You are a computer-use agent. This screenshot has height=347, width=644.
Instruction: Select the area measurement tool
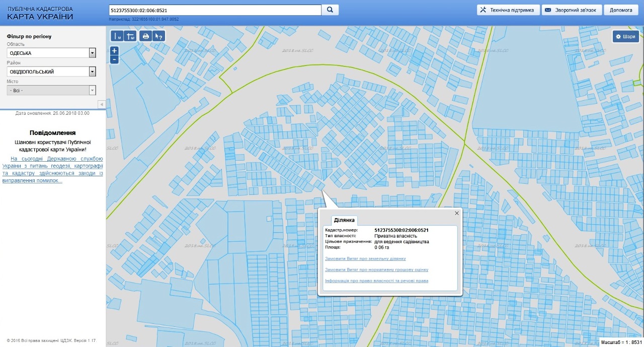pos(130,36)
